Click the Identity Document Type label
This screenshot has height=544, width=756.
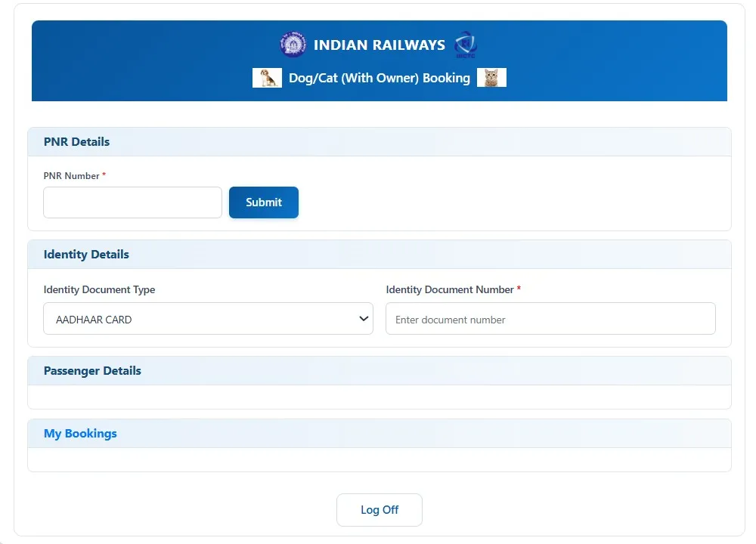click(x=99, y=289)
